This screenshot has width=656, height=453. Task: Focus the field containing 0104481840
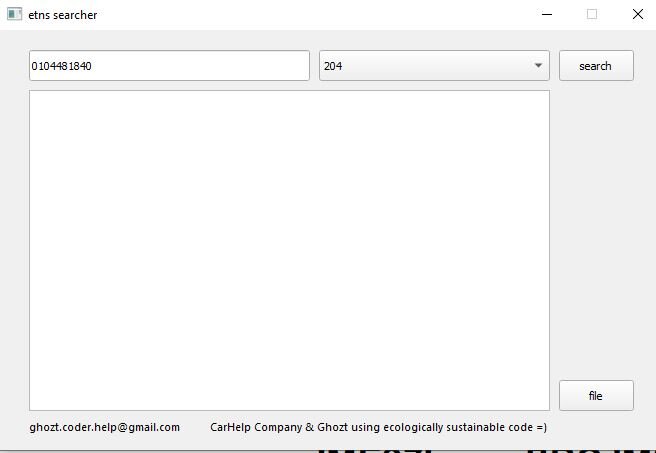point(169,66)
